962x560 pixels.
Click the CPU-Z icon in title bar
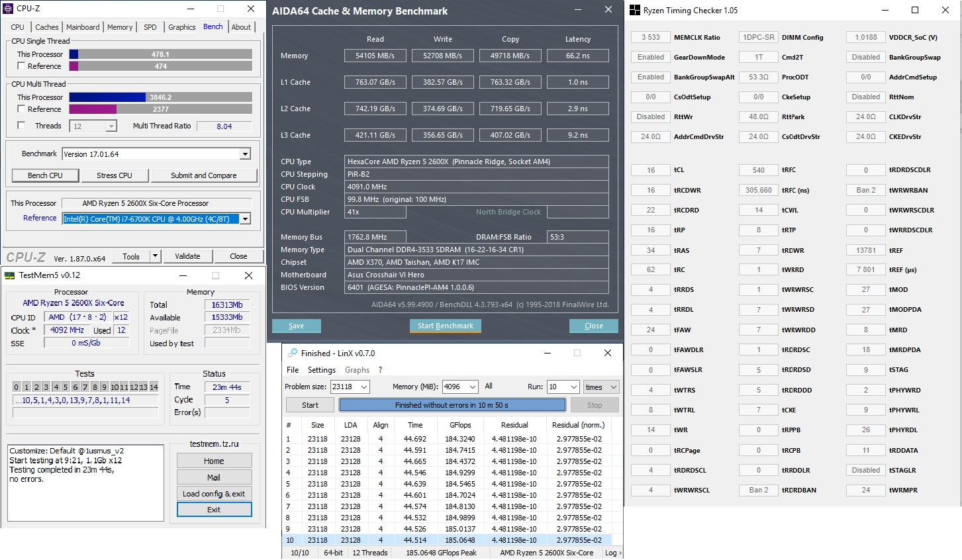click(9, 9)
